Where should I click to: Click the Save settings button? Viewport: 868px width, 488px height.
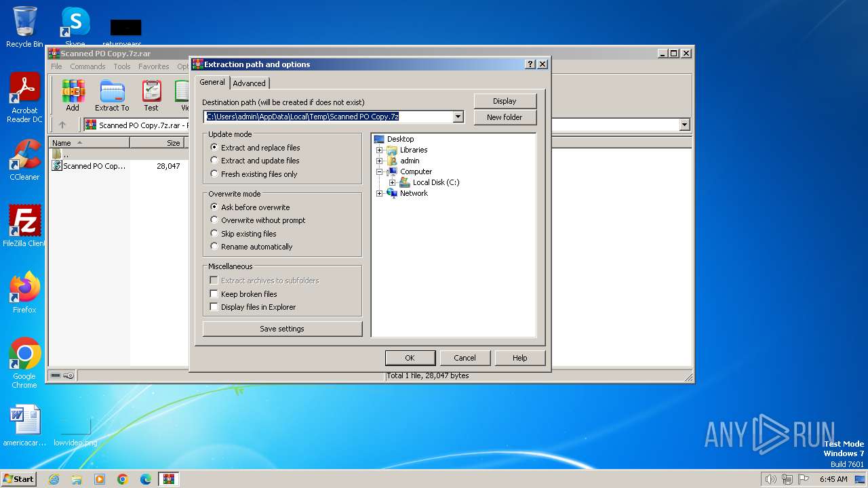pyautogui.click(x=282, y=329)
